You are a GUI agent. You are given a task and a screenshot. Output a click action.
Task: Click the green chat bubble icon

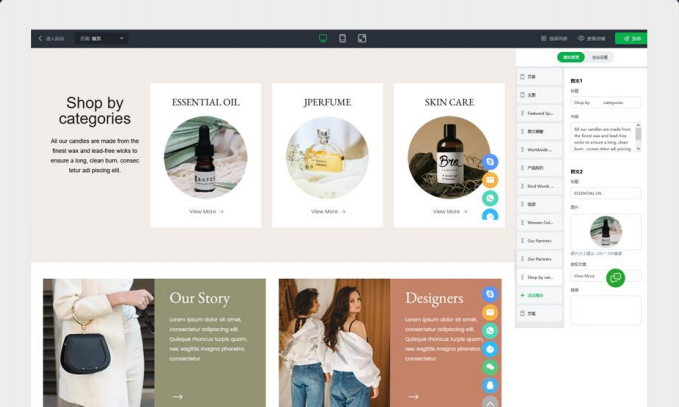(615, 278)
